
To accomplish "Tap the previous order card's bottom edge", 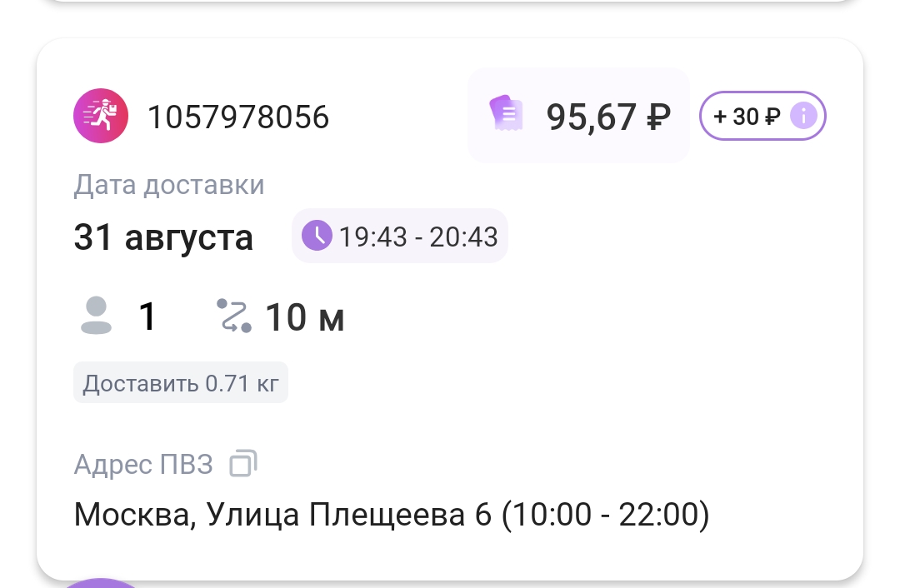I will [450, 2].
